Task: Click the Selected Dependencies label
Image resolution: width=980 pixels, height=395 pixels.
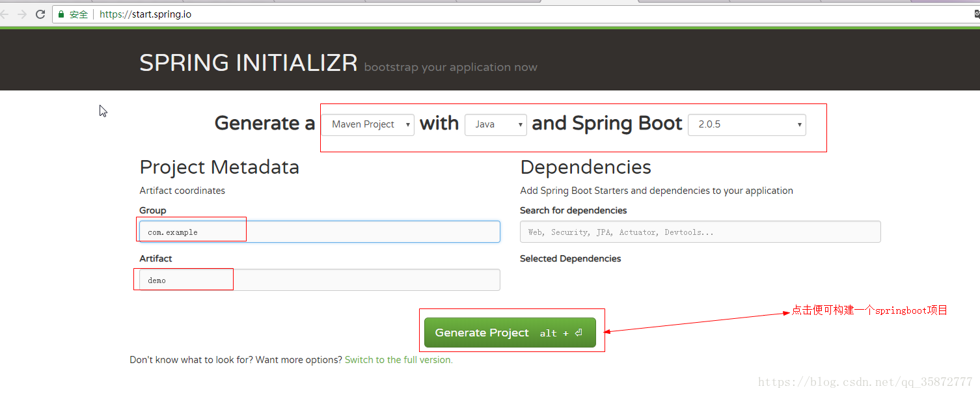Action: [x=571, y=258]
